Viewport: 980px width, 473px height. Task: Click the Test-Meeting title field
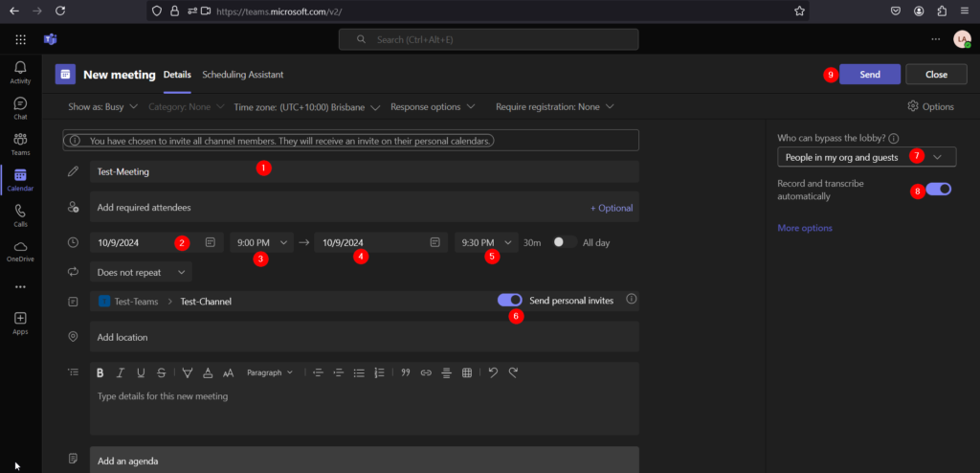click(x=365, y=171)
